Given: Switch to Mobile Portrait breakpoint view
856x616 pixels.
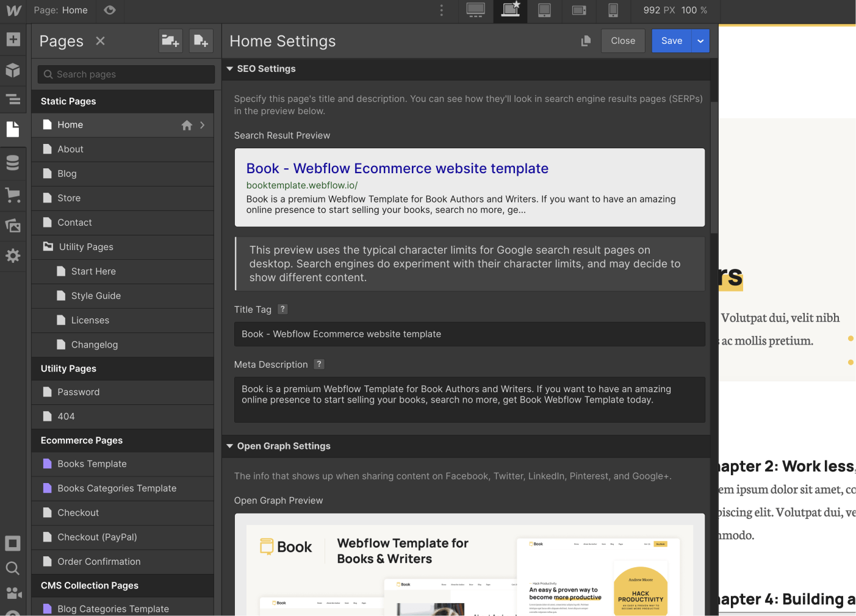Looking at the screenshot, I should click(x=613, y=10).
